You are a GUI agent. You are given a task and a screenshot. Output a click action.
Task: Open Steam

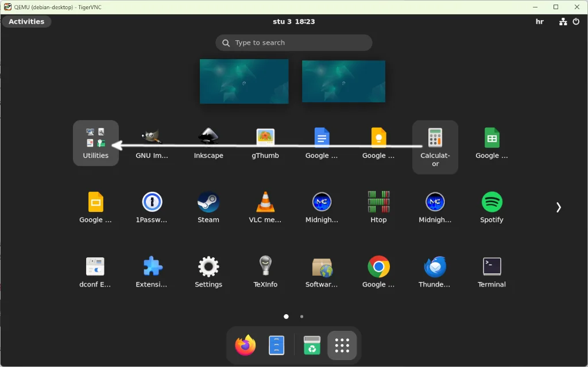click(208, 202)
